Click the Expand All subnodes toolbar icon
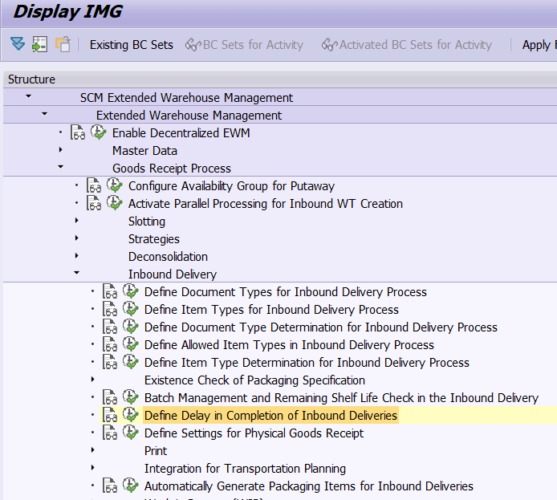The width and height of the screenshot is (557, 500). pos(17,44)
